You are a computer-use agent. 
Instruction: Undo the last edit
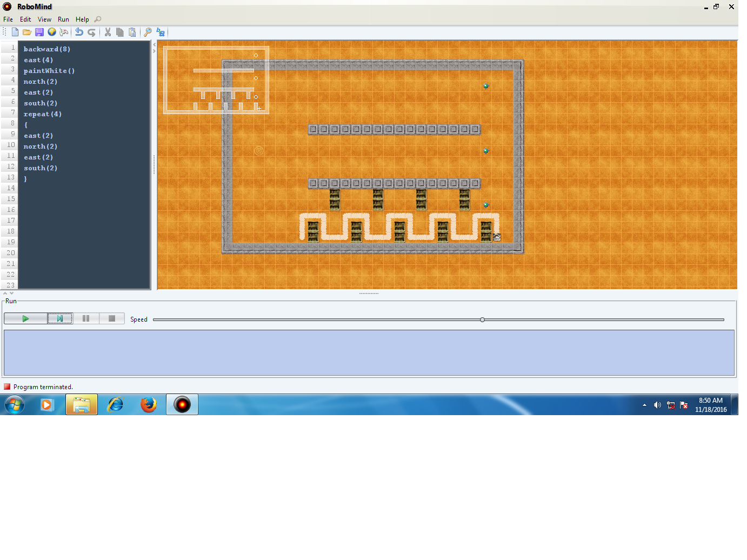(x=79, y=32)
